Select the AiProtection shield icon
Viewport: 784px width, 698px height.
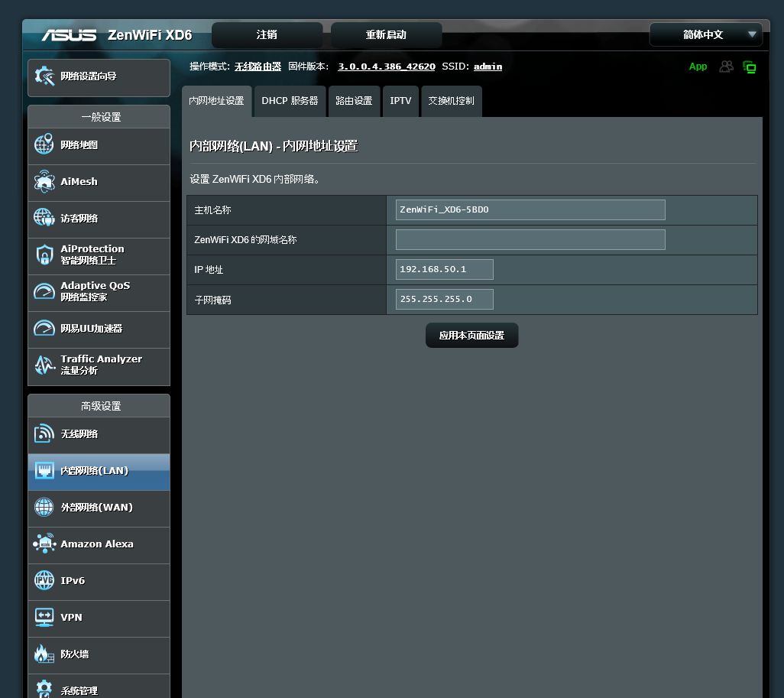44,255
